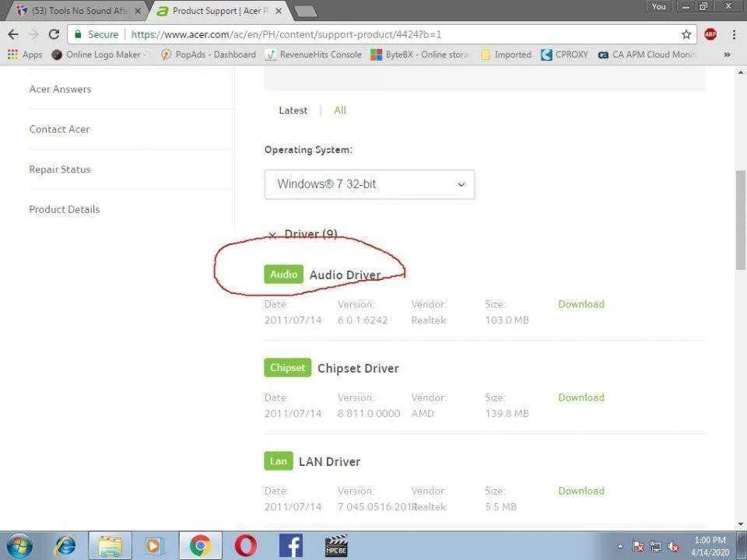747x560 pixels.
Task: View site info via Secure padlock
Action: 96,34
